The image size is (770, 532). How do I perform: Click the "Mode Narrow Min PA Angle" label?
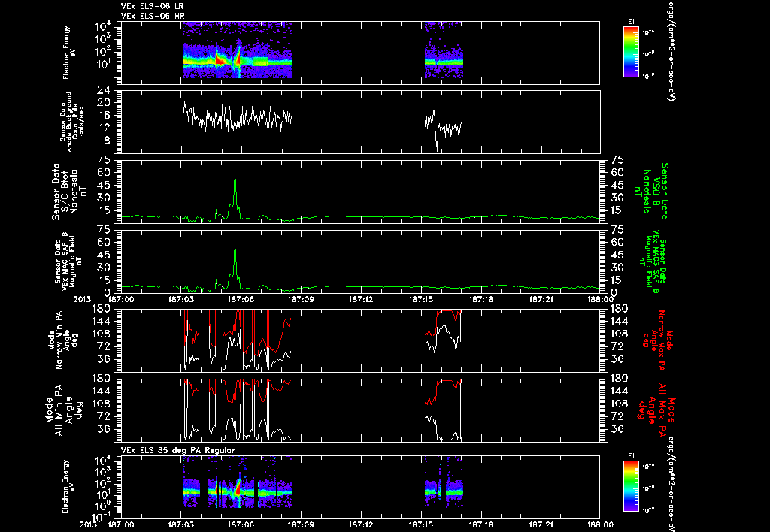62,342
